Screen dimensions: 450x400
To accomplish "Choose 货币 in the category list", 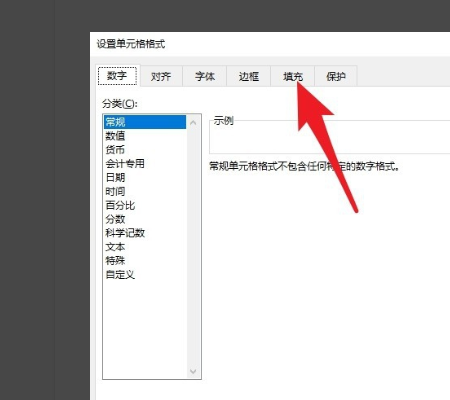I will click(x=145, y=150).
